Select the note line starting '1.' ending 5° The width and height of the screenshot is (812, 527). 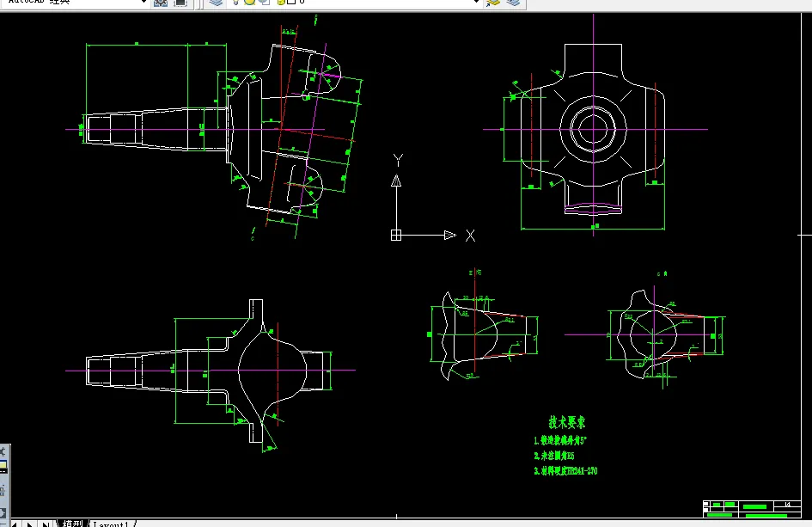point(560,440)
